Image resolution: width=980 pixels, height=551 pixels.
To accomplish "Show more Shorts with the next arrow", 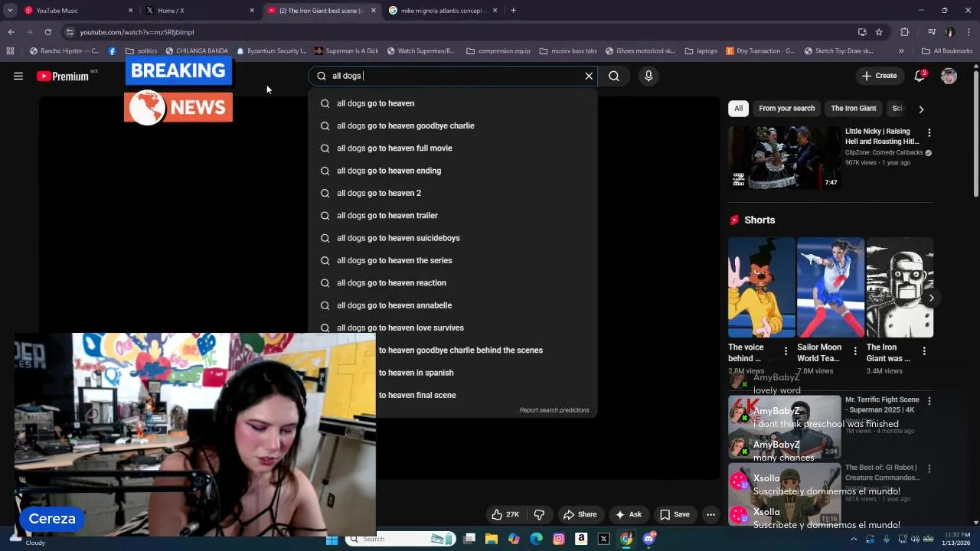I will [931, 298].
